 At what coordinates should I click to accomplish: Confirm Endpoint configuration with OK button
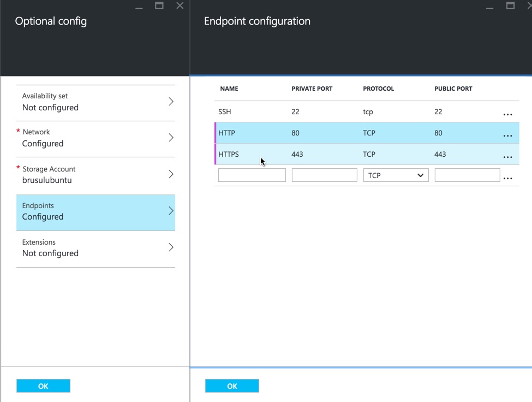(232, 386)
